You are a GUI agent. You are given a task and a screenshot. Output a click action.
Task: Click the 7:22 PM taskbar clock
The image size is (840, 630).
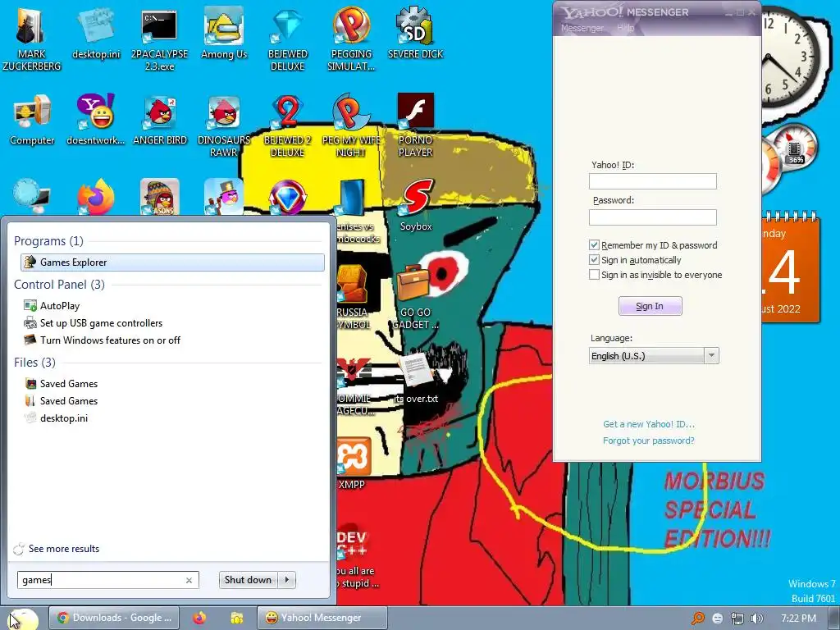coord(799,619)
